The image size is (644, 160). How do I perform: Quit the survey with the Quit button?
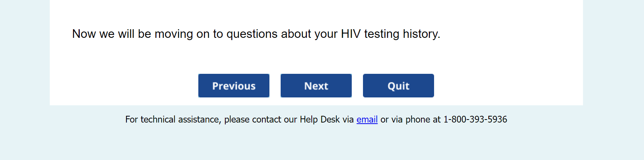pos(398,86)
